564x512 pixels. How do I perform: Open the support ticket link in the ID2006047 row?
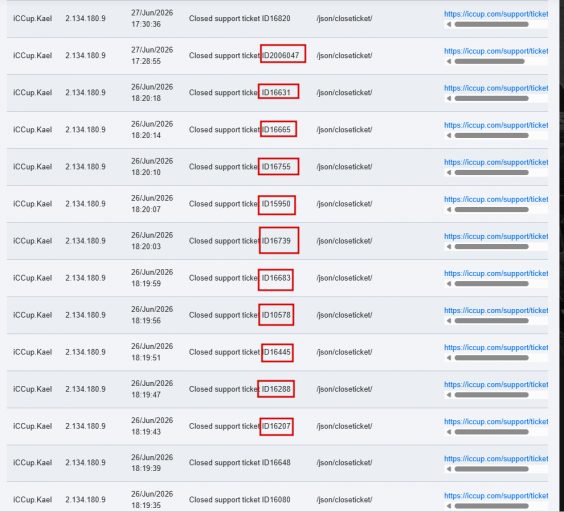coord(496,51)
